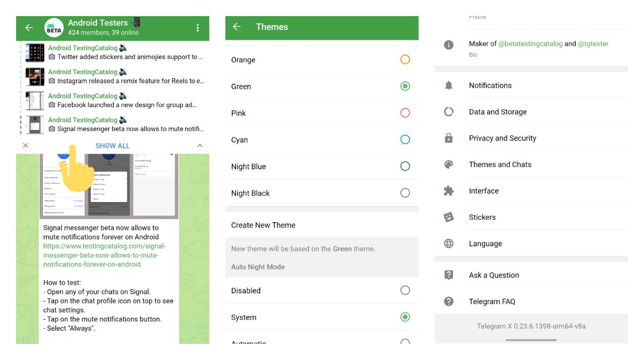Tap the Stickers icon in settings
The height and width of the screenshot is (360, 644).
(x=449, y=217)
